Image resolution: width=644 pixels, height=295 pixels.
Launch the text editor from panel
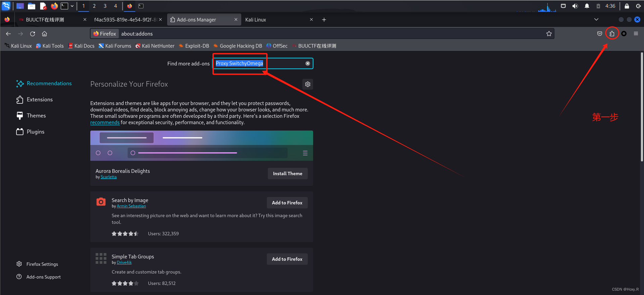[43, 6]
